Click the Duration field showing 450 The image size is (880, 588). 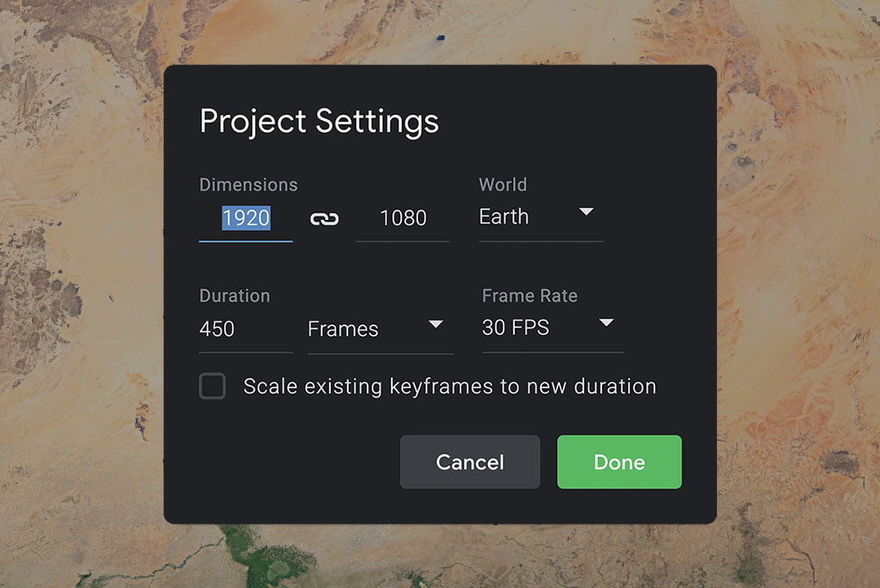(x=244, y=329)
